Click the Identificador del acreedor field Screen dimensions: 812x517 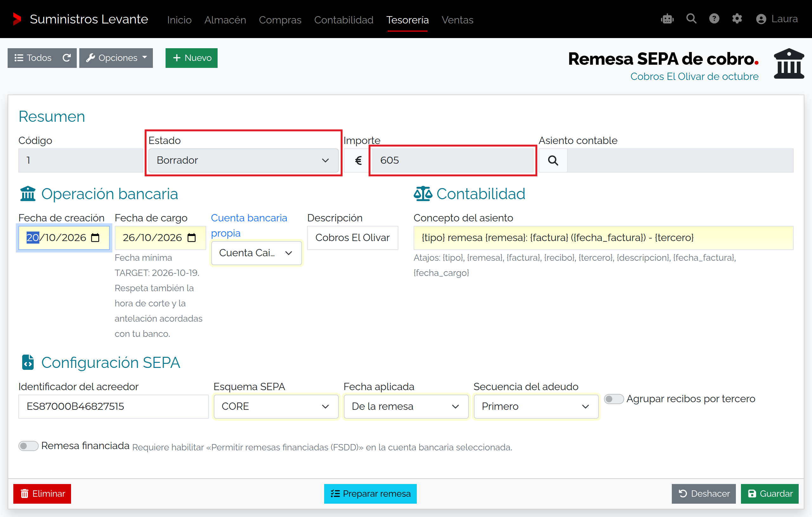tap(113, 406)
